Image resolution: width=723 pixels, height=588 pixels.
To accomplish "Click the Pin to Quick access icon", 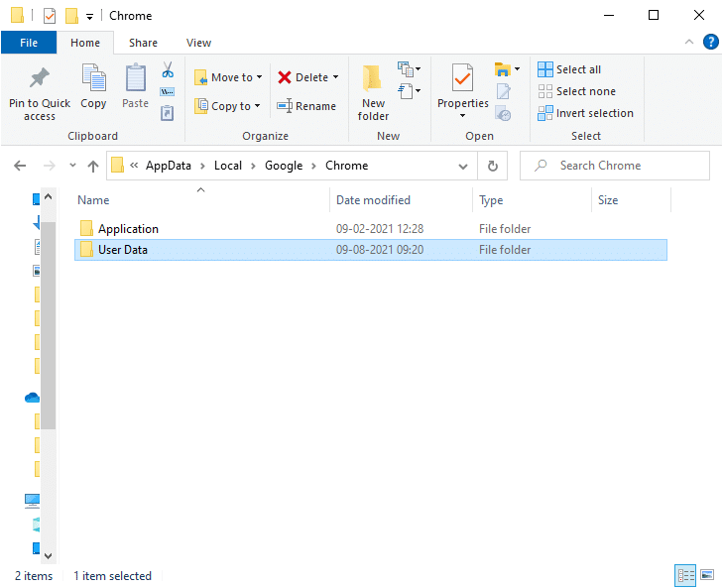I will coord(40,77).
